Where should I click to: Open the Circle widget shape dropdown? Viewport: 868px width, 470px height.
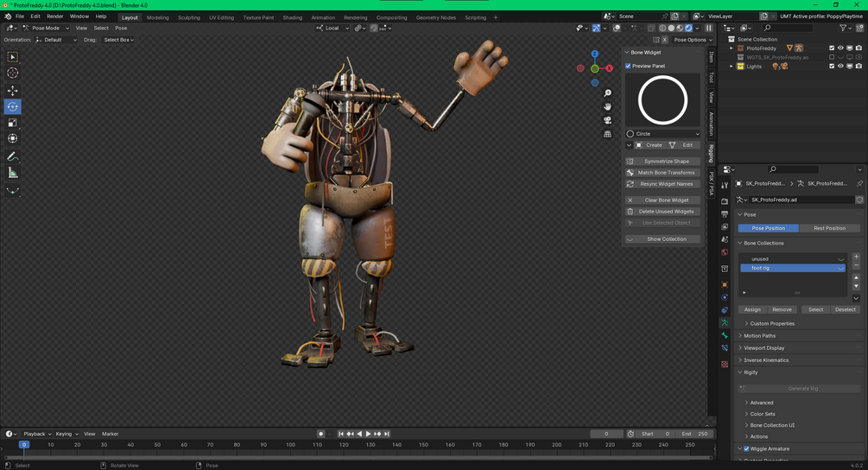tap(662, 133)
